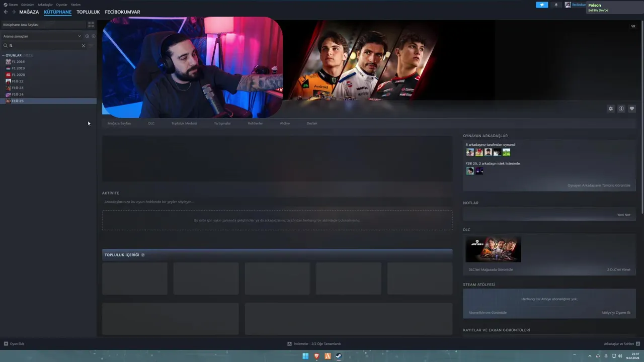Image resolution: width=644 pixels, height=362 pixels.
Task: Click the Steam logo menu icon
Action: click(6, 5)
